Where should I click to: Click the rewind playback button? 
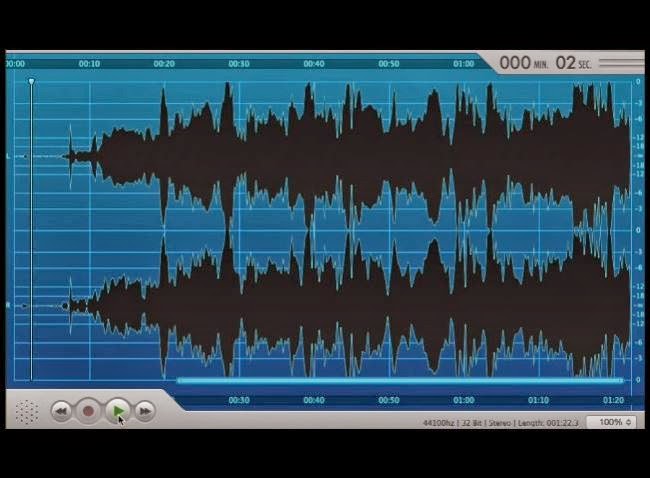pos(61,411)
